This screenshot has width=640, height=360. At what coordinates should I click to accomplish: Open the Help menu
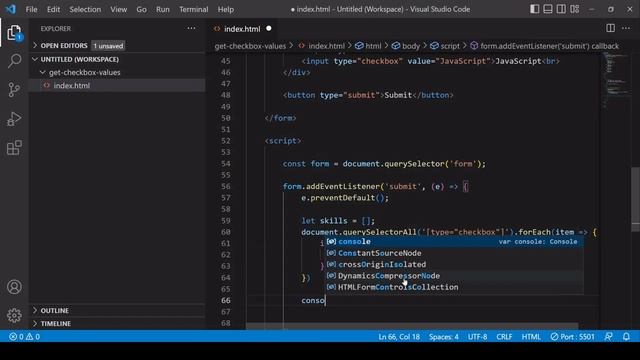(x=226, y=9)
